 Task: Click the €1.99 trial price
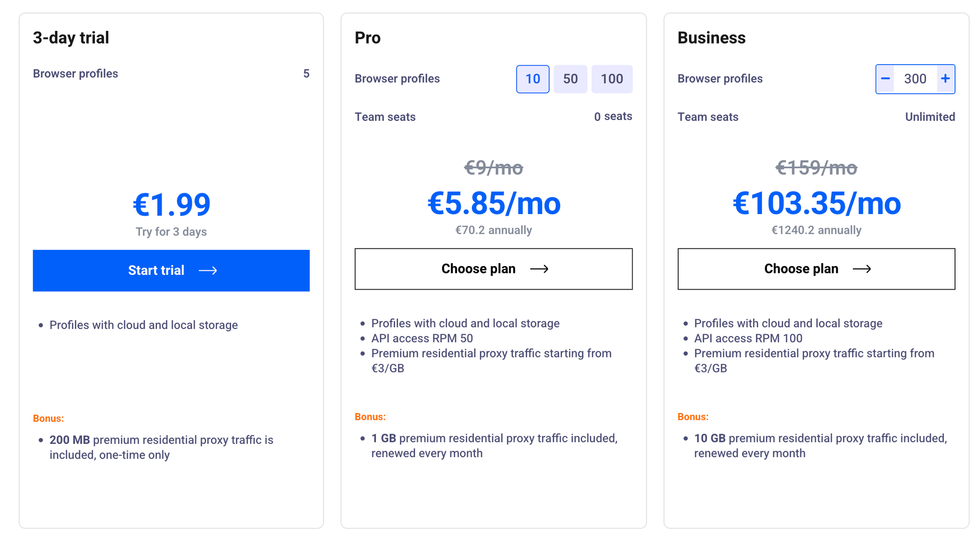pyautogui.click(x=171, y=205)
